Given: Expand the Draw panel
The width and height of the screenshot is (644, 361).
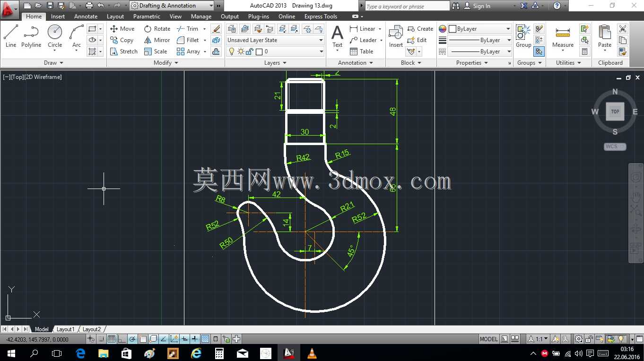Looking at the screenshot, I should [53, 63].
